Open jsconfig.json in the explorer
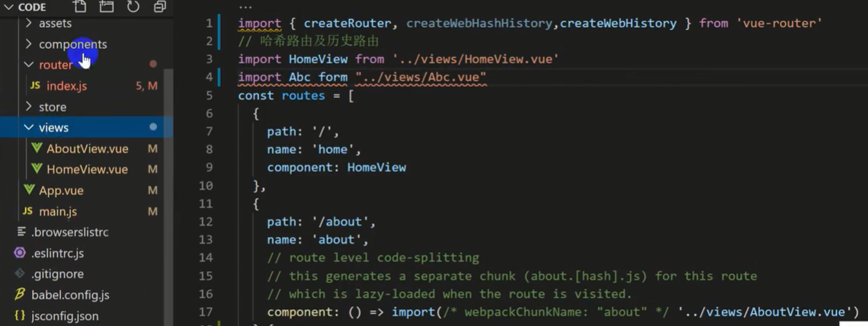Screen dimensions: 868x326 pos(65,316)
